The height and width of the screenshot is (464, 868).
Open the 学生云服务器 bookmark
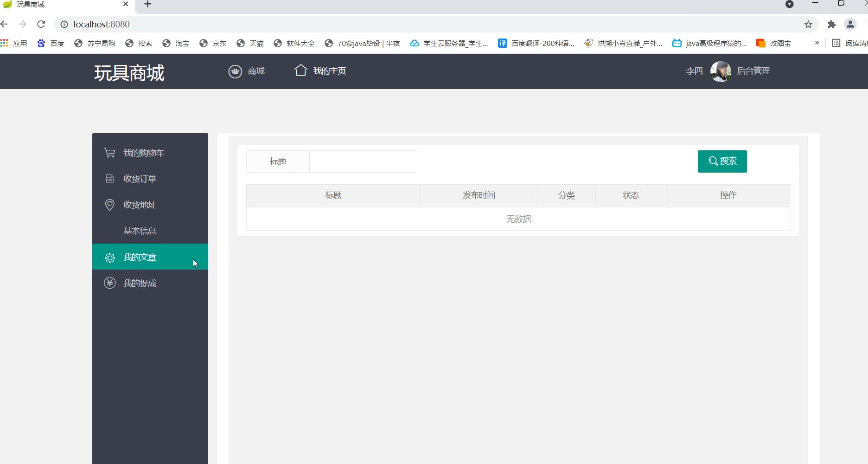pyautogui.click(x=449, y=43)
